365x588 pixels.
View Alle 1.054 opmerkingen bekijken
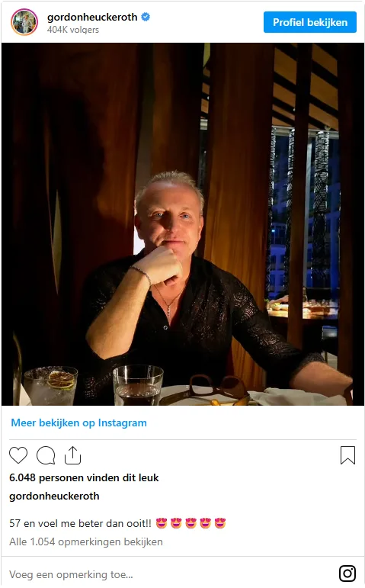86,542
